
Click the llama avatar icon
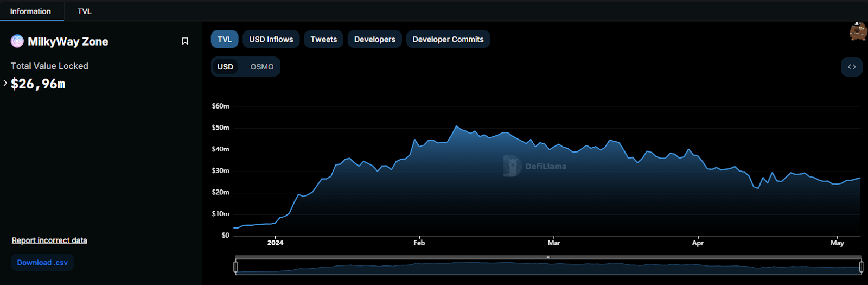(x=858, y=31)
